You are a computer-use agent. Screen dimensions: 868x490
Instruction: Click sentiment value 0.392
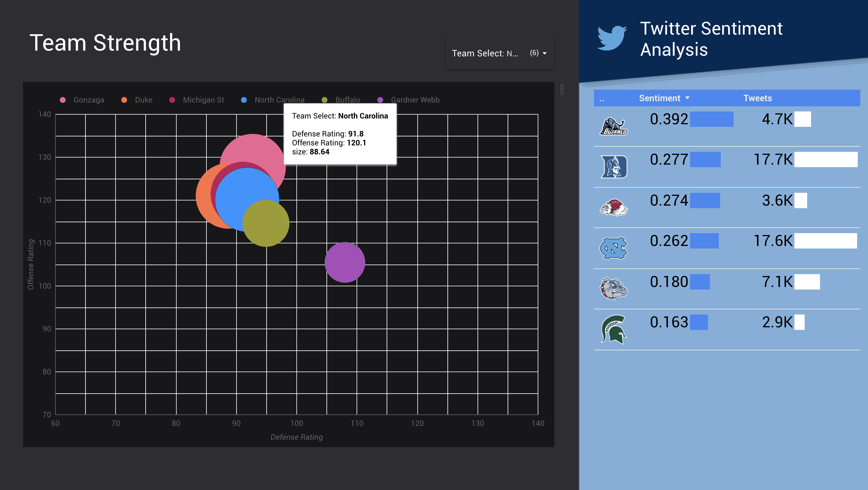click(669, 119)
